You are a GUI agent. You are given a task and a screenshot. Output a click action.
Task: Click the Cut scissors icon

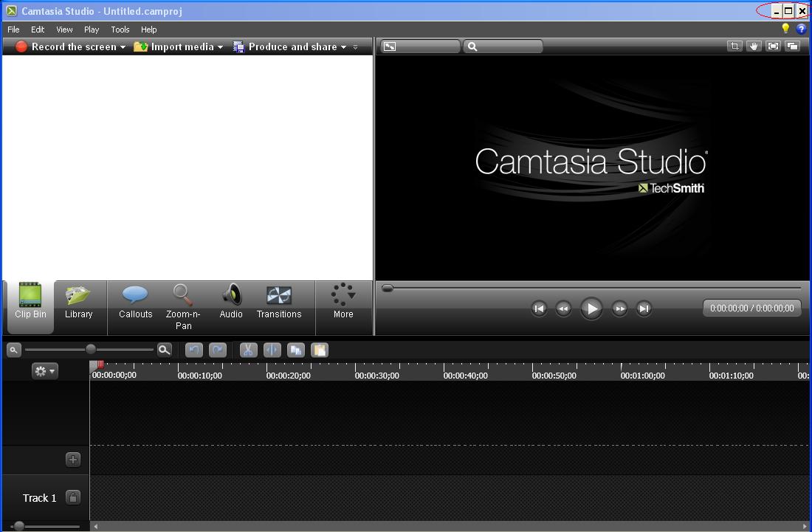(249, 350)
